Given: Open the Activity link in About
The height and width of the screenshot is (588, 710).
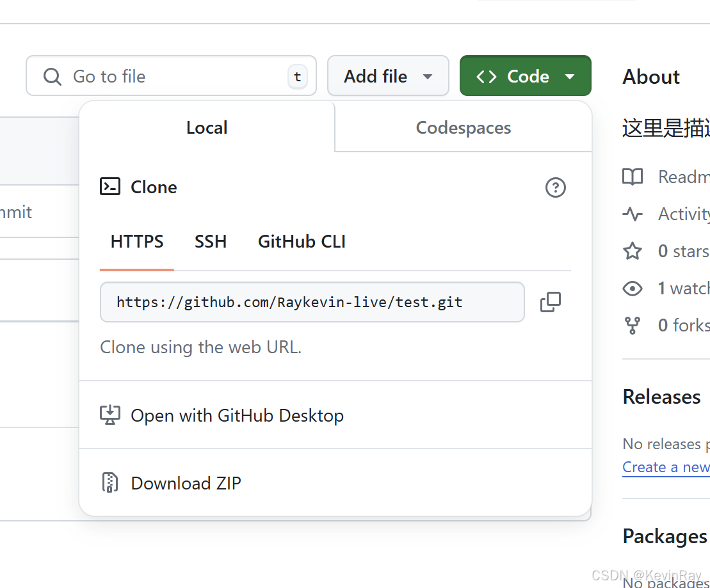Looking at the screenshot, I should [684, 214].
